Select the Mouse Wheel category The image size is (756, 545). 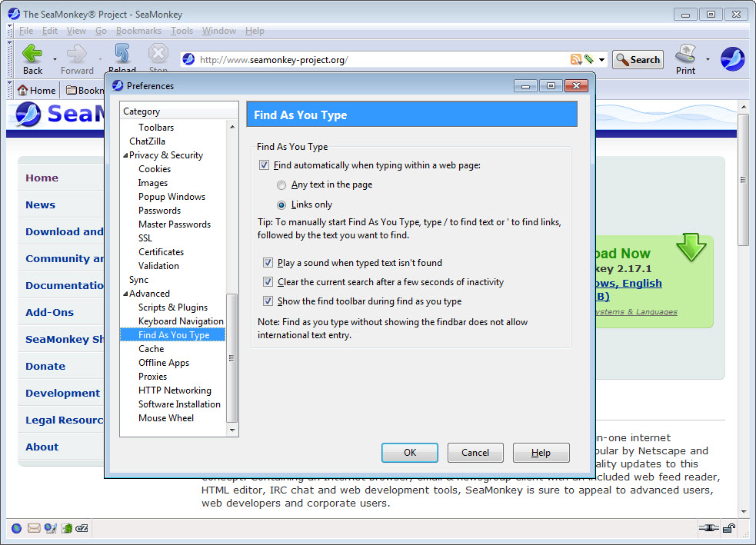[x=166, y=418]
